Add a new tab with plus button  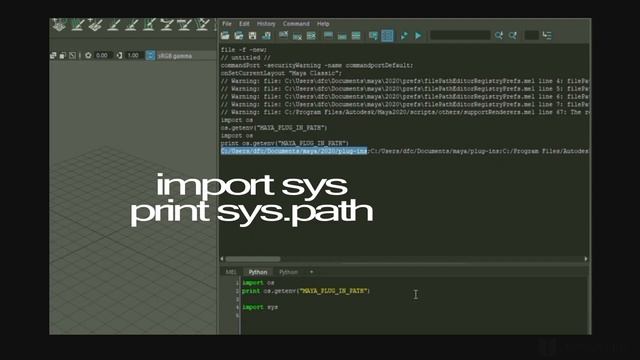[x=311, y=272]
